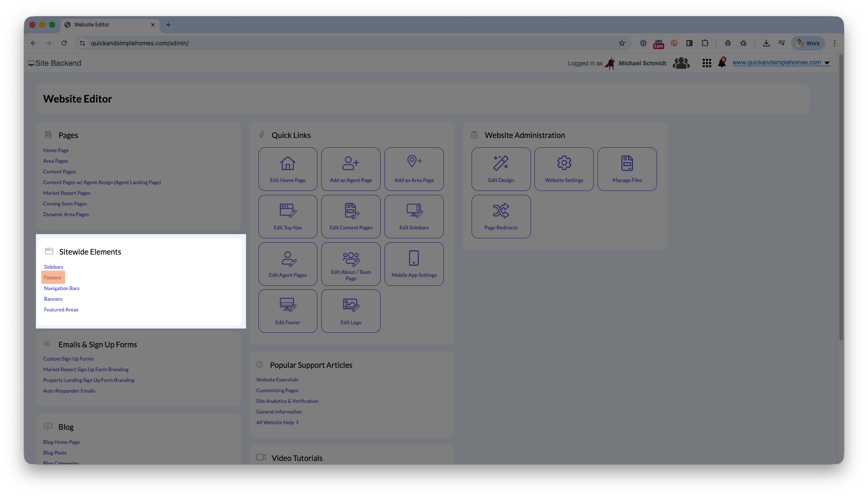Click the Website Settings gear tile
The image size is (868, 496).
[x=564, y=169]
